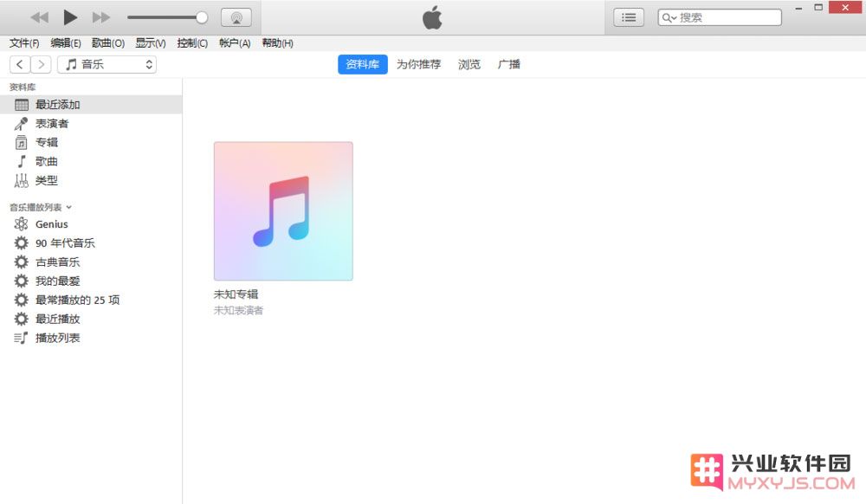
Task: Click the 搜索 search field
Action: tap(720, 17)
